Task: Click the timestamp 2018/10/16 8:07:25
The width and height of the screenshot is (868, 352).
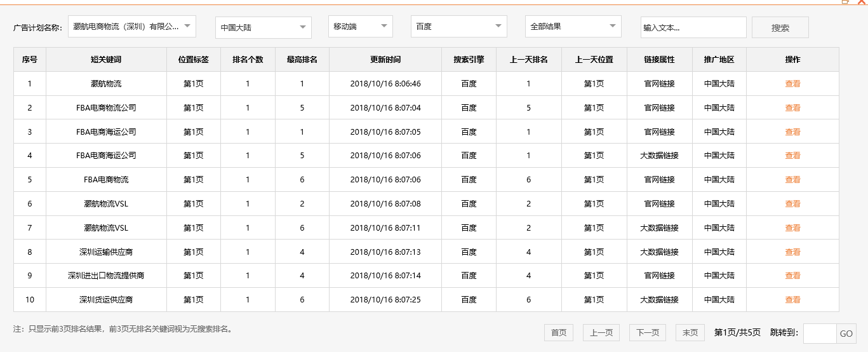Action: [385, 300]
